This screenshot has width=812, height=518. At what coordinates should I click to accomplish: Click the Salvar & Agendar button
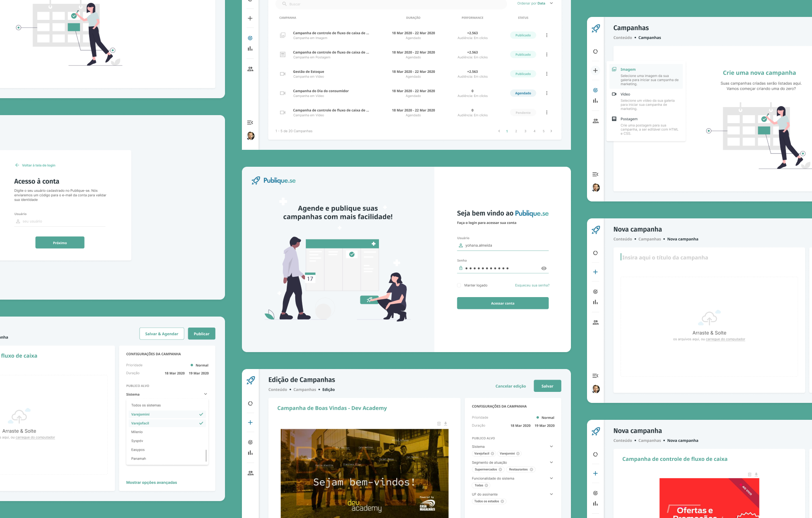162,334
